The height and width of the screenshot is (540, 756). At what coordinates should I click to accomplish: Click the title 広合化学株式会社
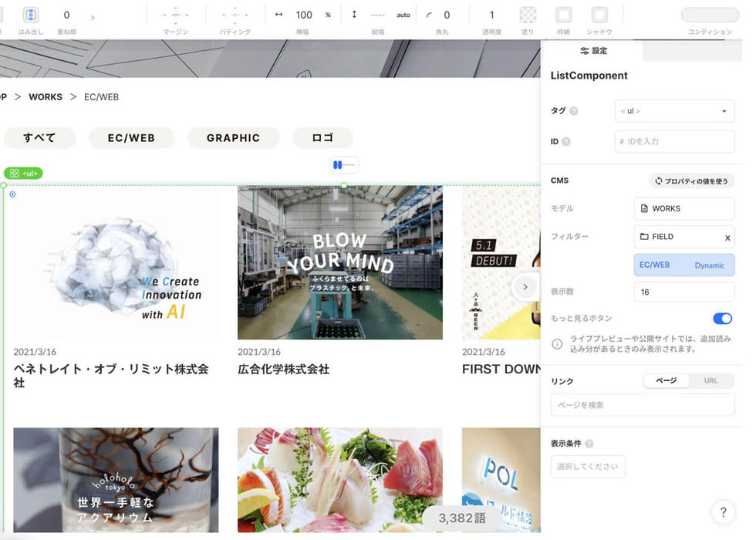pyautogui.click(x=284, y=370)
